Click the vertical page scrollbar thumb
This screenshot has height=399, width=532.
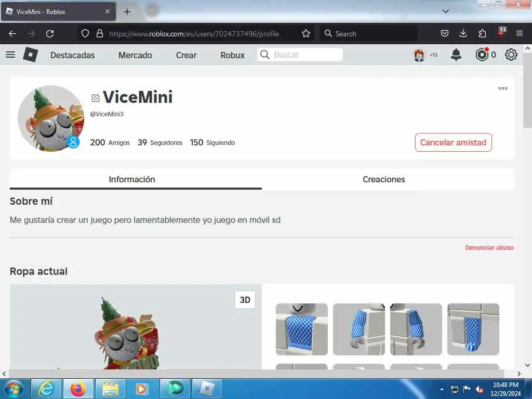tap(528, 91)
